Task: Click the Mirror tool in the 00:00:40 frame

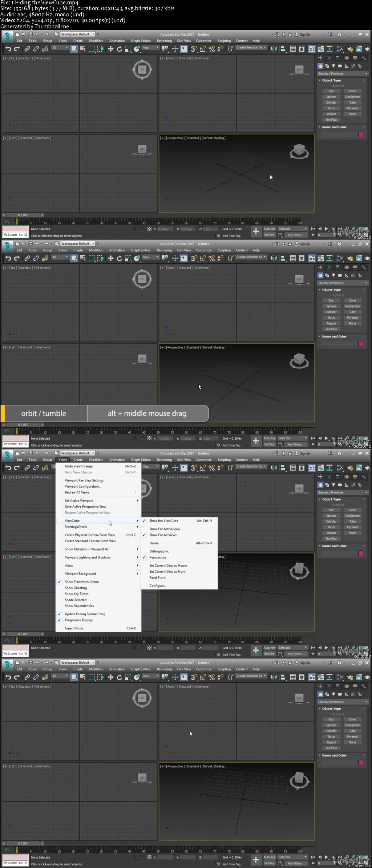Action: pos(274,258)
